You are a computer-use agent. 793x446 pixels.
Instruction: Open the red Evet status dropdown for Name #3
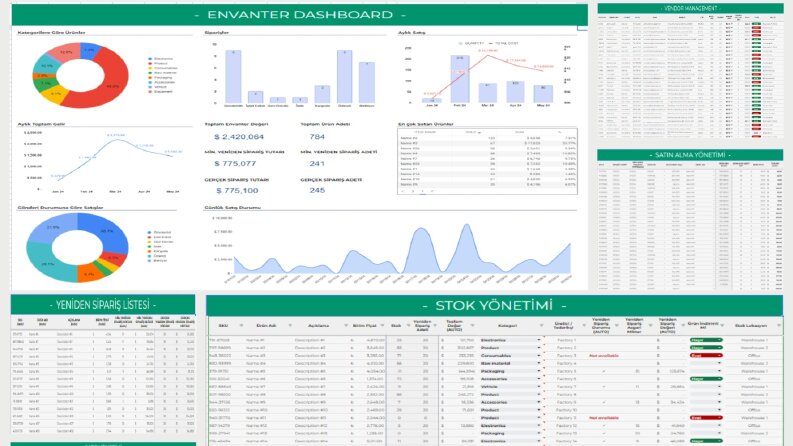(x=706, y=355)
